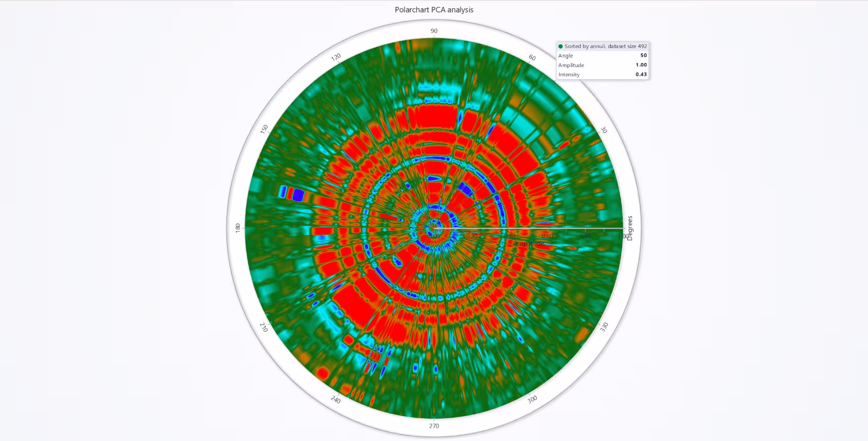Image resolution: width=868 pixels, height=441 pixels.
Task: Click the 240 degree axis label
Action: (335, 400)
